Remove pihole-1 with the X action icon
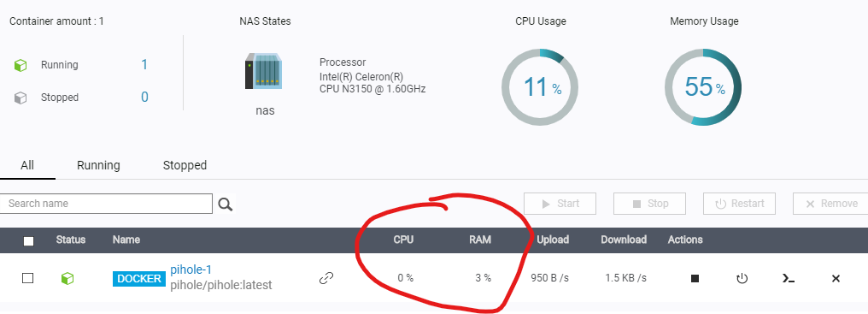 pos(836,279)
